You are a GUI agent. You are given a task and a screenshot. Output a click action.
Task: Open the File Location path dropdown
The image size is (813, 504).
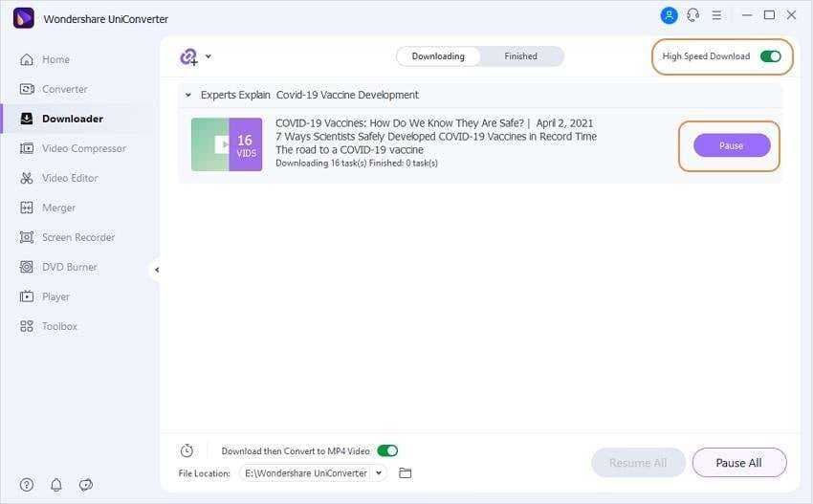point(379,473)
